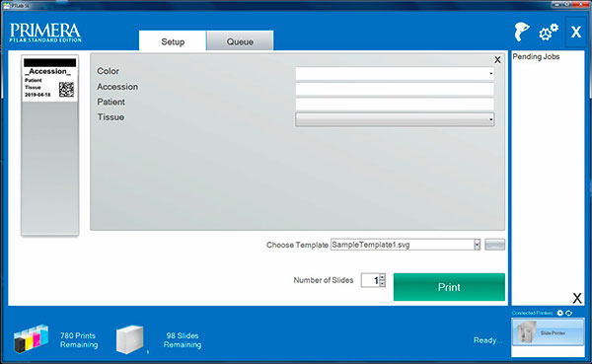Click the "_Accession_" text on label preview

(x=47, y=71)
